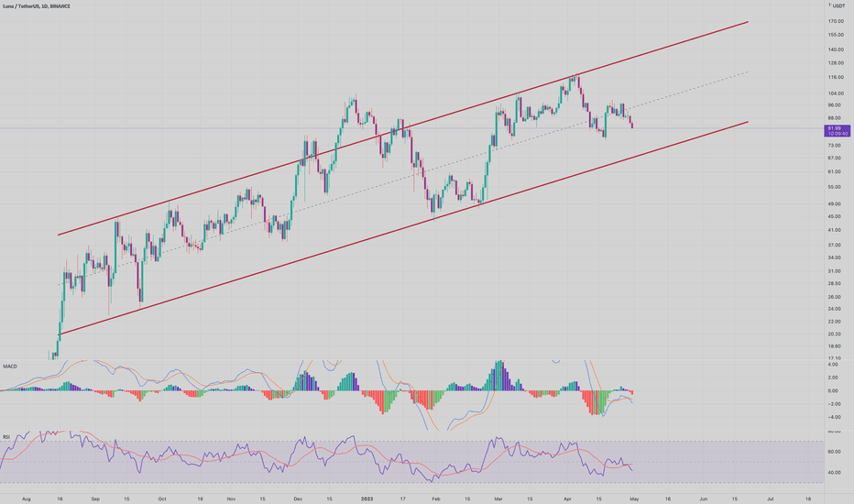This screenshot has width=854, height=504.
Task: Select the dashed channel midline
Action: click(403, 178)
